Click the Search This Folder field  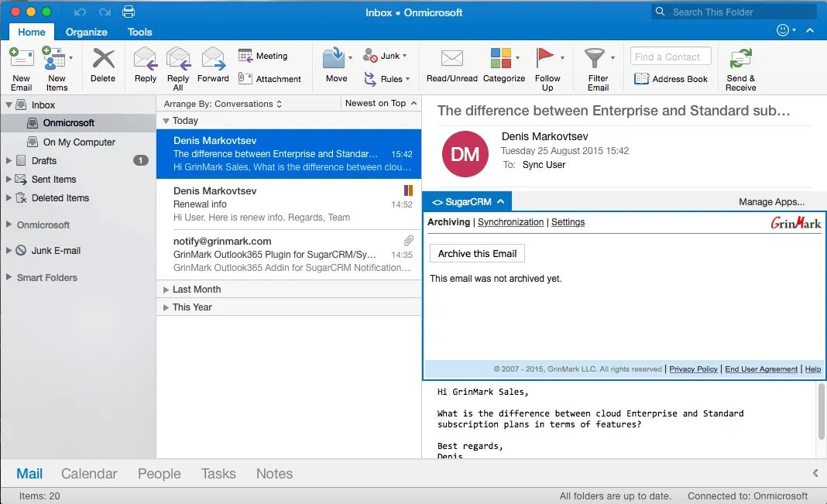tap(733, 12)
